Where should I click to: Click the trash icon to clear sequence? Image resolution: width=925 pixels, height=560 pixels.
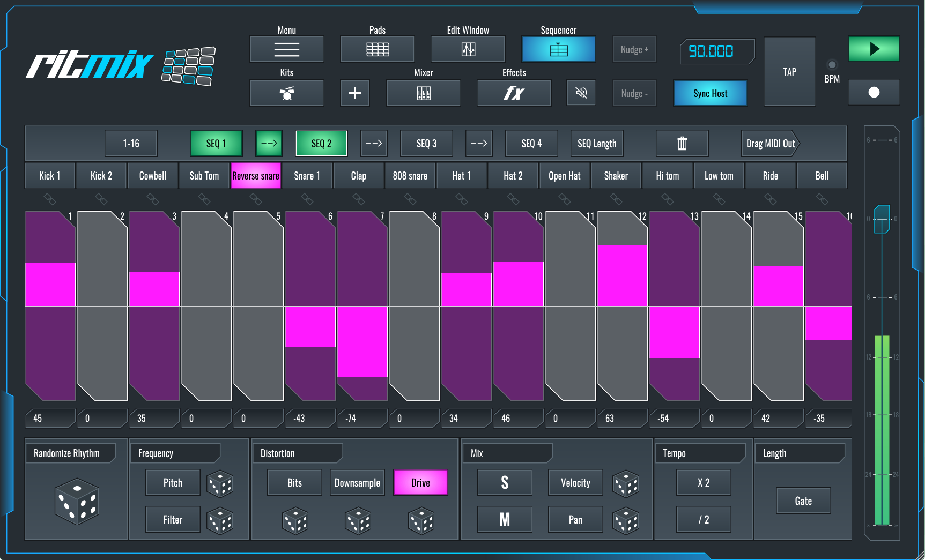682,144
